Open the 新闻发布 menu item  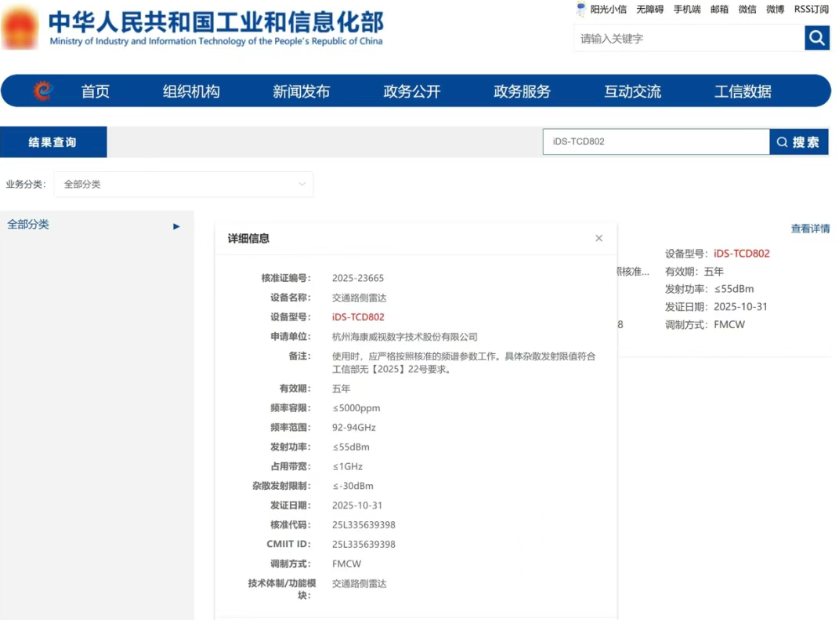coord(301,91)
